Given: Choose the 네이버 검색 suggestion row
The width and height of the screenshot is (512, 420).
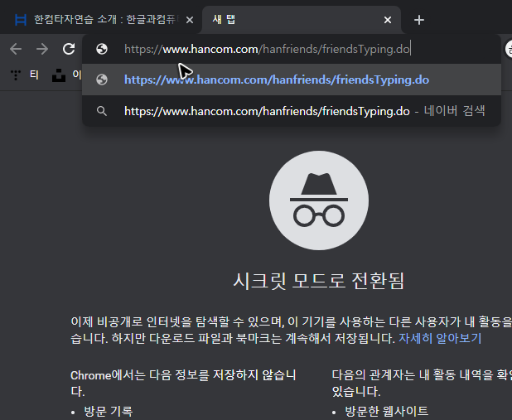Looking at the screenshot, I should click(x=292, y=111).
